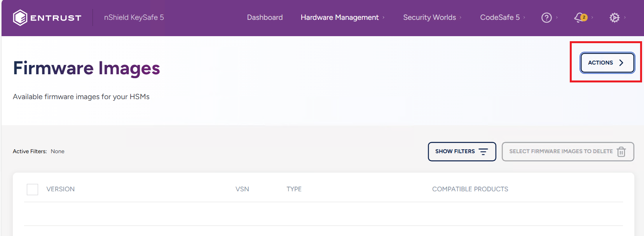Sort by the VSN column header

[242, 189]
